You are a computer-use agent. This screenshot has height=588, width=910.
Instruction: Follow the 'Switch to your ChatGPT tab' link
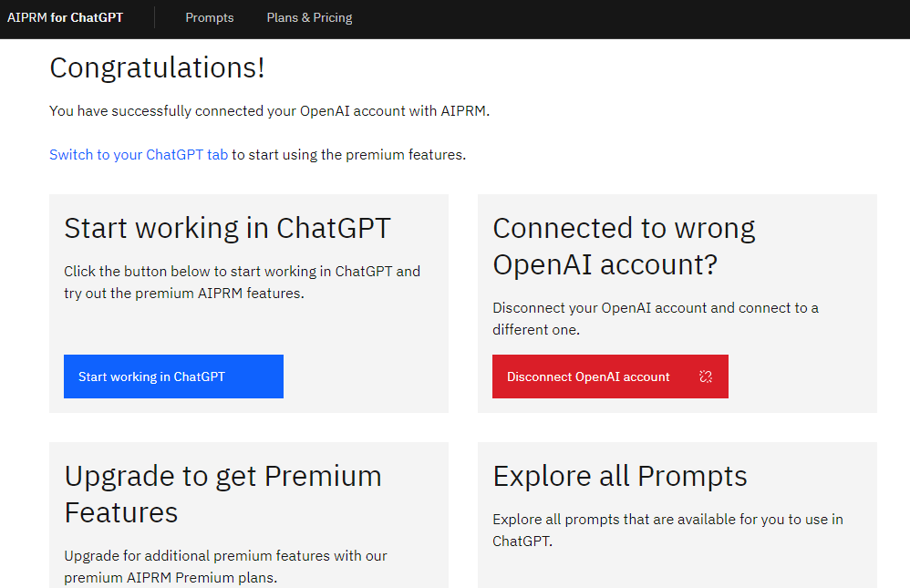coord(139,155)
